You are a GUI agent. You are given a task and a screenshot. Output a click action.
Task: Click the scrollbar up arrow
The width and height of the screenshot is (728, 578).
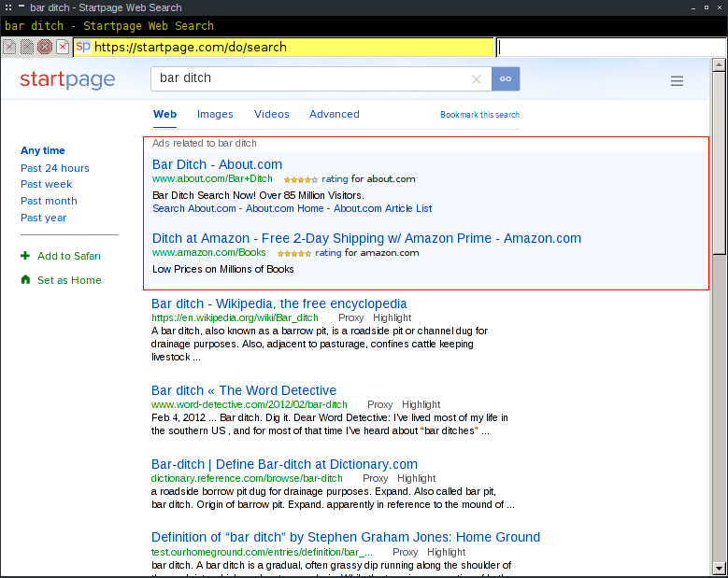pos(719,65)
